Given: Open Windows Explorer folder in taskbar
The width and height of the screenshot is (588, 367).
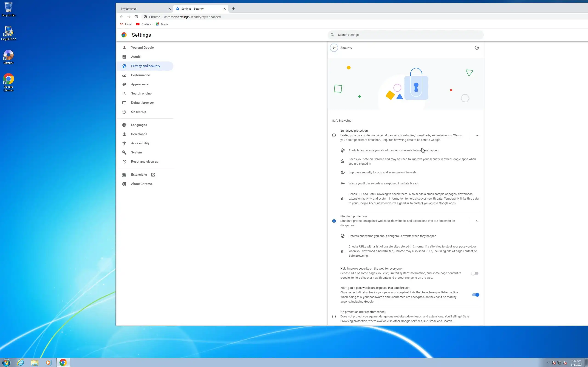Looking at the screenshot, I should point(34,362).
